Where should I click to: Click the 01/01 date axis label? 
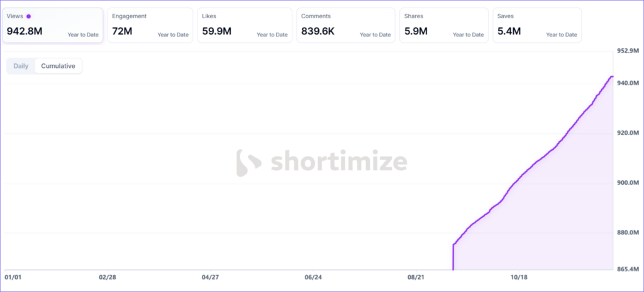[13, 277]
